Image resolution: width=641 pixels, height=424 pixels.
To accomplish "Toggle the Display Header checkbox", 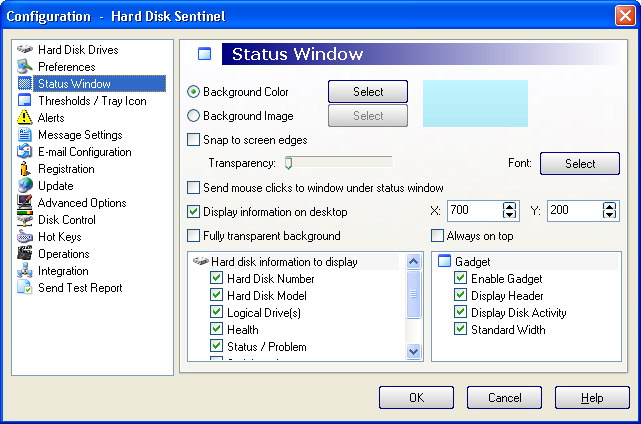I will [x=460, y=295].
